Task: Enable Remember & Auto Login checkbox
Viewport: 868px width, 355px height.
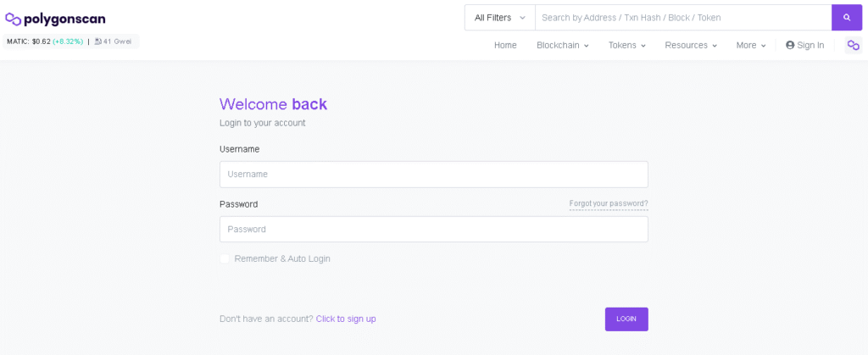Action: pos(225,258)
